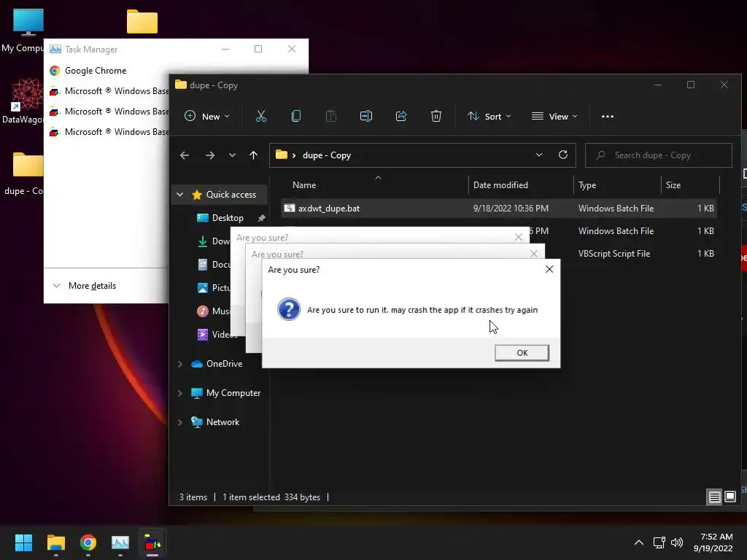Go forward with the right arrow in Explorer
This screenshot has width=747, height=560.
(209, 155)
